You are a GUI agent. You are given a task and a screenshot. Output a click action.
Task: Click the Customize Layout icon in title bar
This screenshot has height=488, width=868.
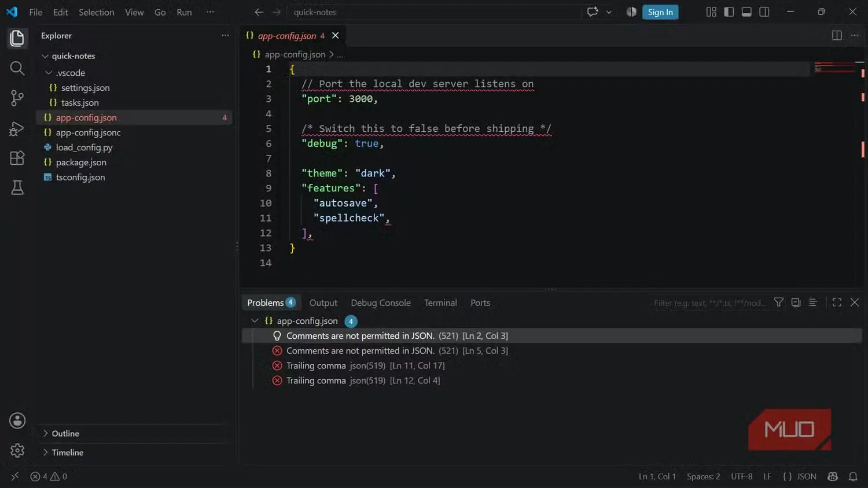[x=711, y=12]
